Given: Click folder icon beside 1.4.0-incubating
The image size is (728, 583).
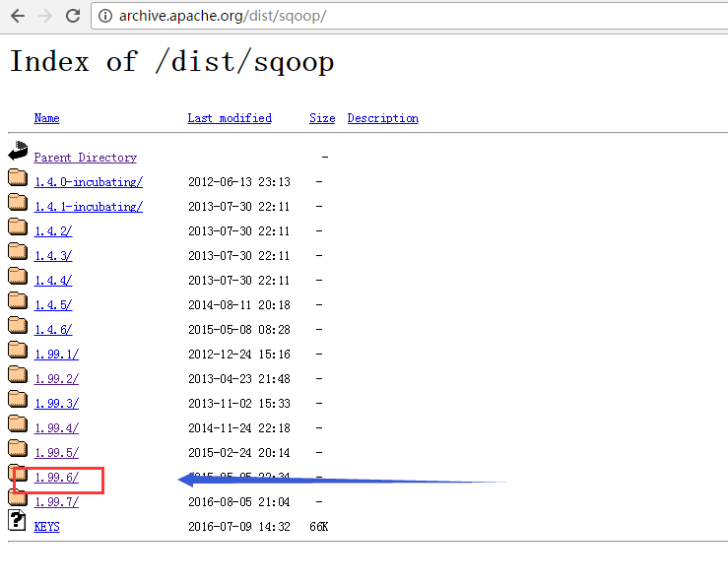Looking at the screenshot, I should pos(18,177).
